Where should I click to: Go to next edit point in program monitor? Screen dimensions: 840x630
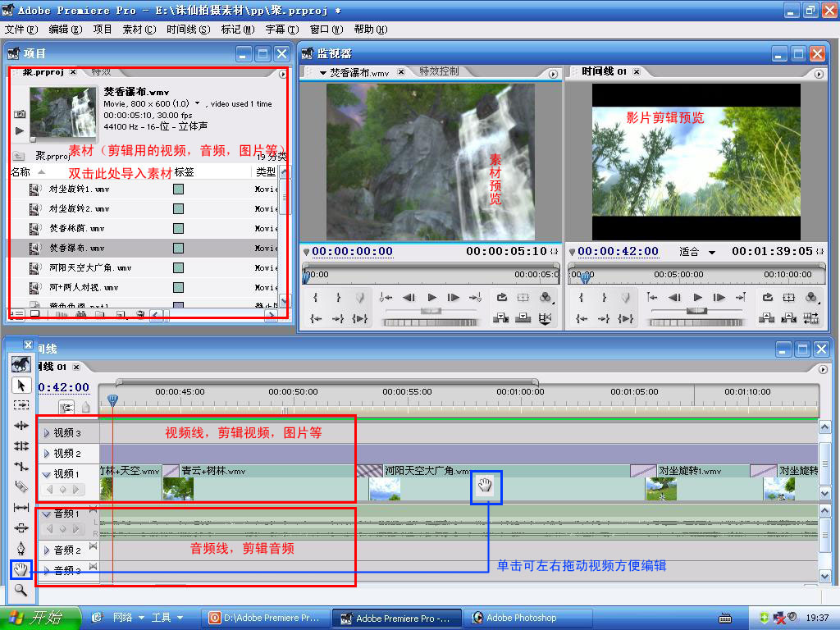tap(741, 297)
